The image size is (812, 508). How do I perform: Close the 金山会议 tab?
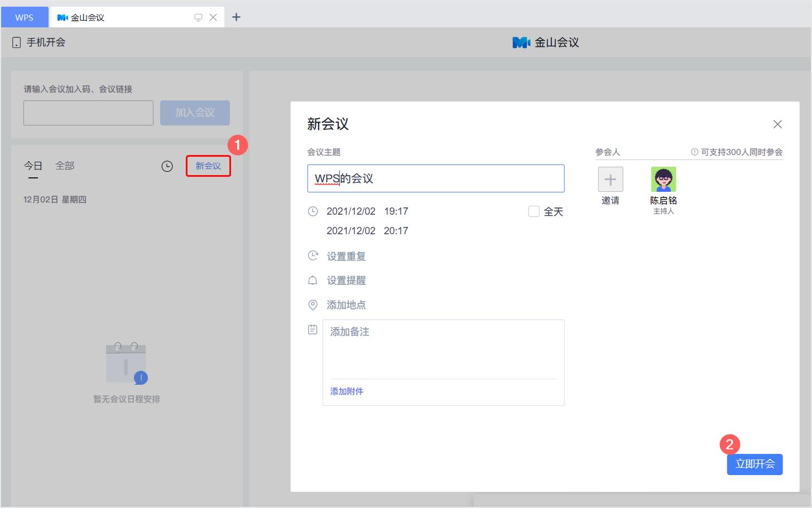213,17
